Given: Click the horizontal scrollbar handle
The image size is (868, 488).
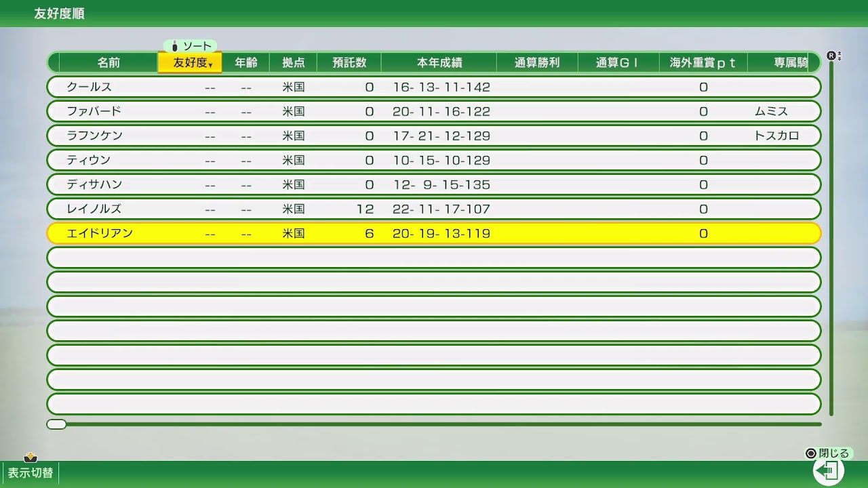Looking at the screenshot, I should click(56, 424).
